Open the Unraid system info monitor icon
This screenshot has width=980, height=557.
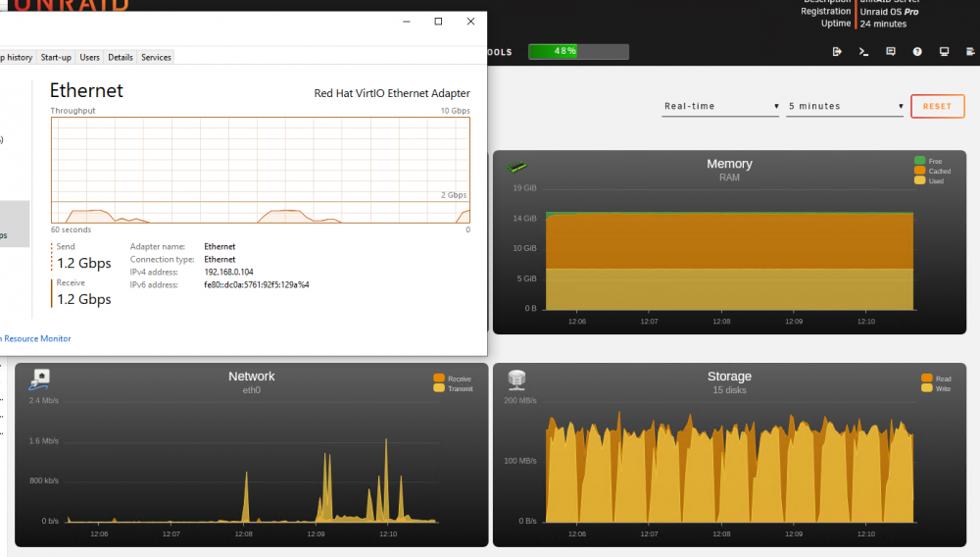[944, 51]
